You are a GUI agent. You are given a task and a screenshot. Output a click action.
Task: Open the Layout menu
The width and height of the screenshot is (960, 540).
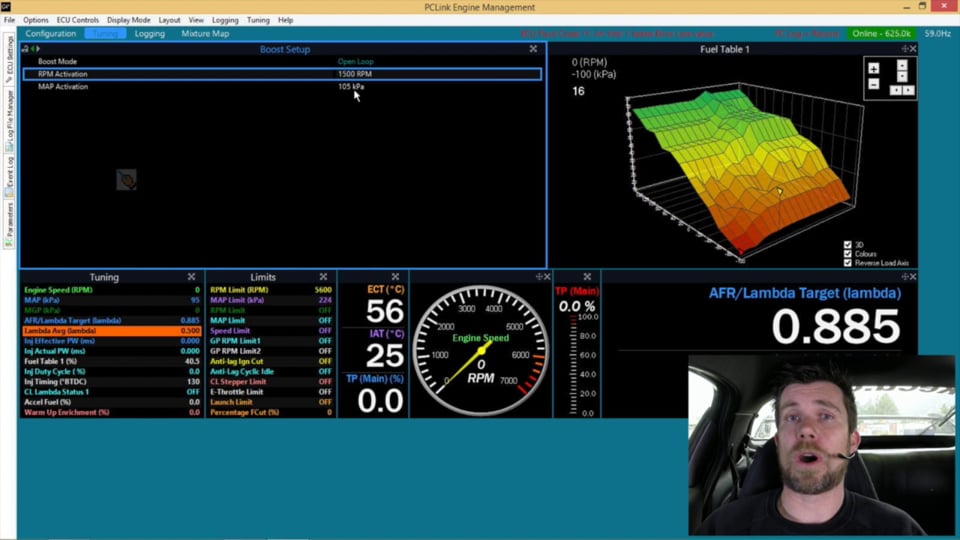[x=169, y=20]
